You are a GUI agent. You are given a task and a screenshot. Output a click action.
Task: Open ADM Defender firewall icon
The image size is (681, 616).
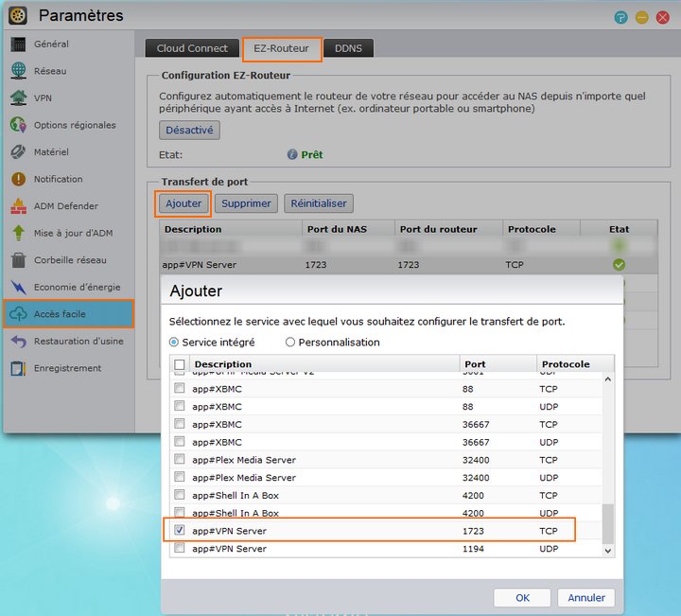point(18,206)
